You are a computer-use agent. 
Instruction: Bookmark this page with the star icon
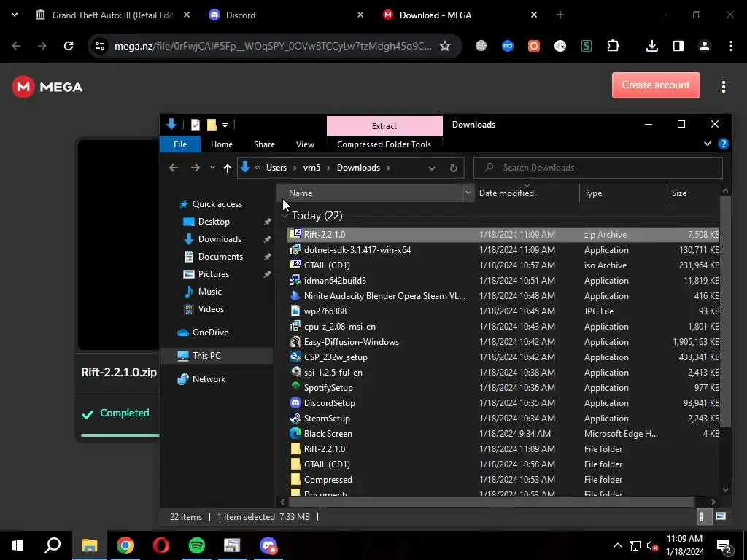coord(444,46)
